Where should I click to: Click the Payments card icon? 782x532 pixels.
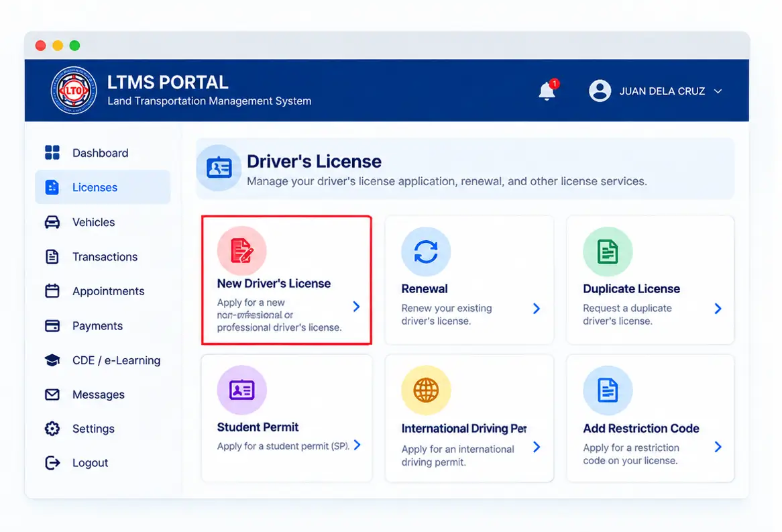pyautogui.click(x=52, y=326)
